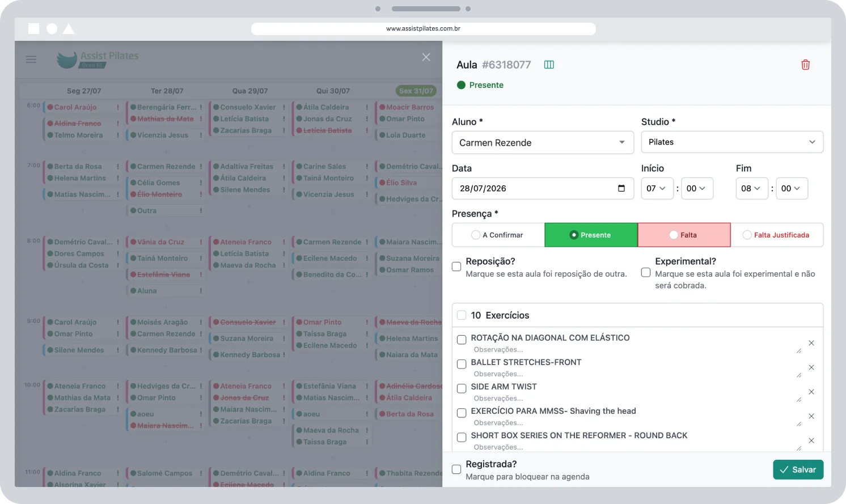Viewport: 846px width, 504px height.
Task: Check ROTAÇÃO NA DIAGONAL COM ELÁSTICO exercise
Action: pyautogui.click(x=462, y=340)
